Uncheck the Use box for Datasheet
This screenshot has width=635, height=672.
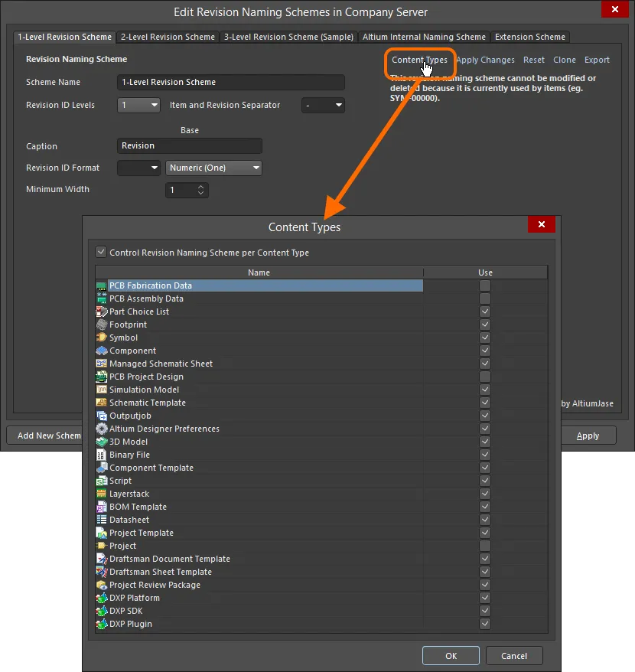point(485,520)
